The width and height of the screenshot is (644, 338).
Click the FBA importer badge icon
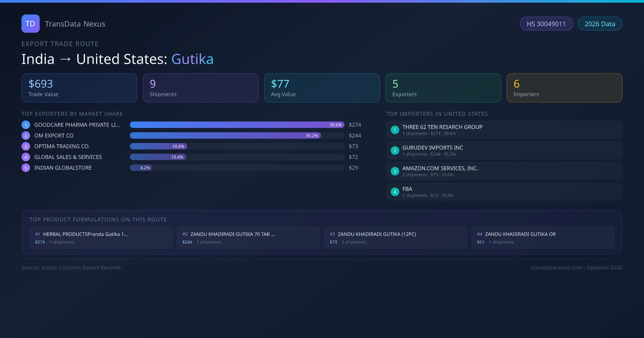(x=395, y=192)
